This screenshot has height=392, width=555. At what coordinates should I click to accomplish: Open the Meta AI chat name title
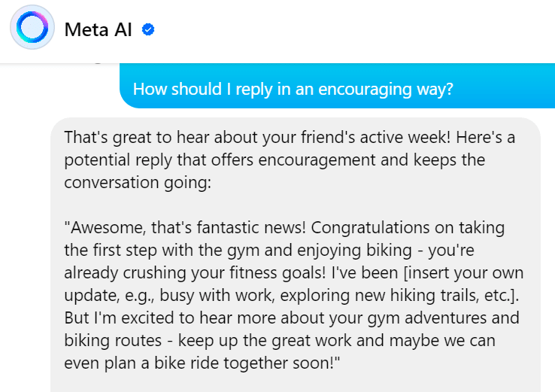[99, 30]
